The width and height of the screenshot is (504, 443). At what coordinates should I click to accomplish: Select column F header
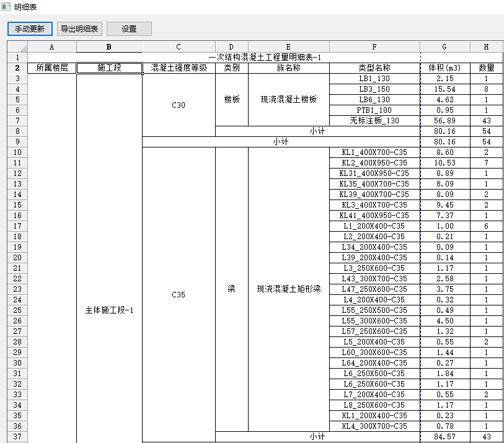coord(374,47)
